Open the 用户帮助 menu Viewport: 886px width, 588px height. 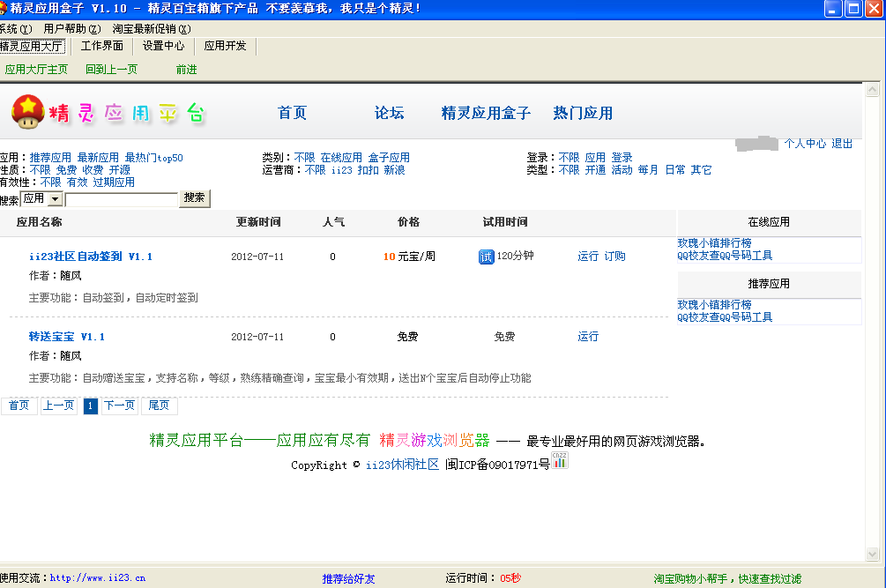click(x=71, y=29)
